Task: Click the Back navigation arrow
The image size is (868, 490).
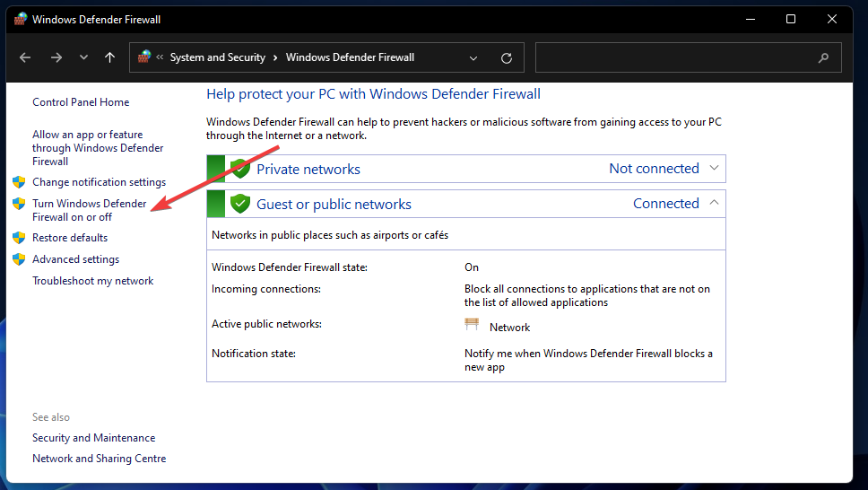Action: click(26, 57)
